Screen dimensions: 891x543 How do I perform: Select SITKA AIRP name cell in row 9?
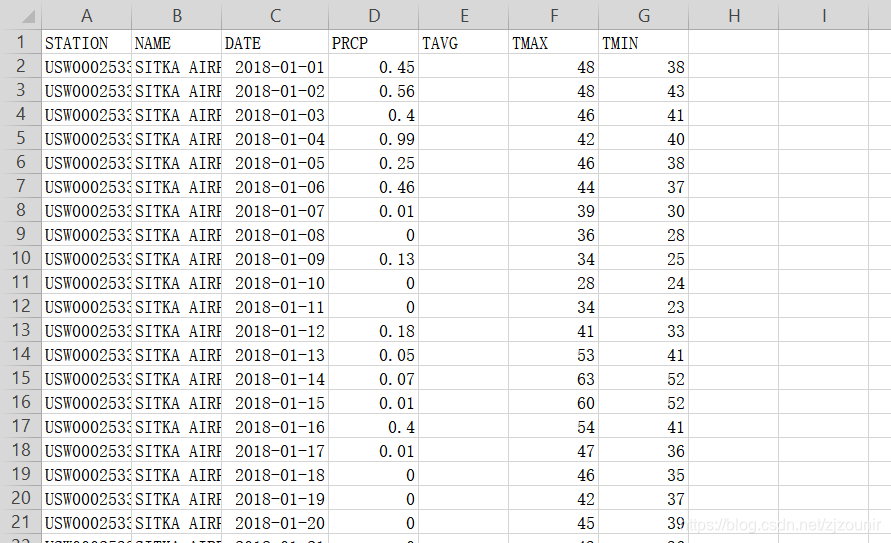[177, 235]
